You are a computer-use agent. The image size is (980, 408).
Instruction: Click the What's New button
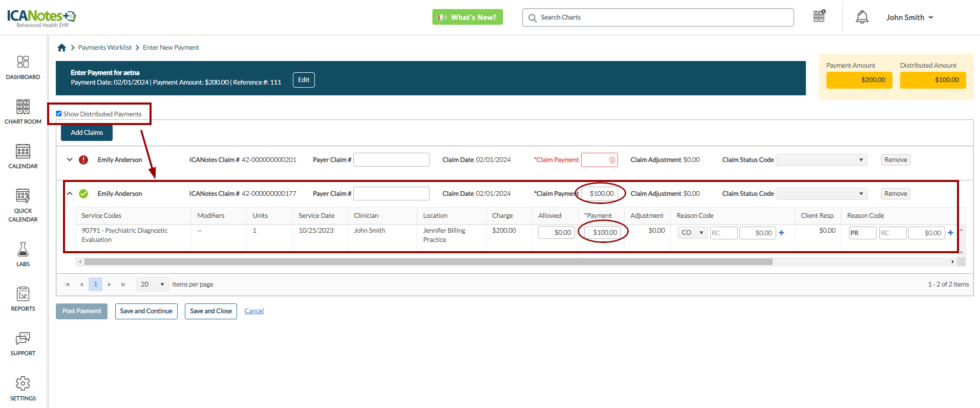[x=467, y=17]
